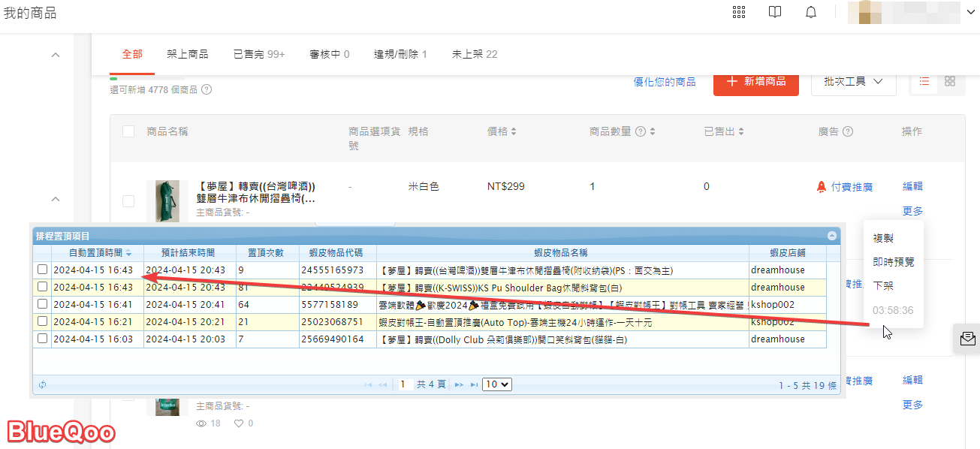The width and height of the screenshot is (980, 449).
Task: Click the page number field in pager
Action: [x=405, y=384]
